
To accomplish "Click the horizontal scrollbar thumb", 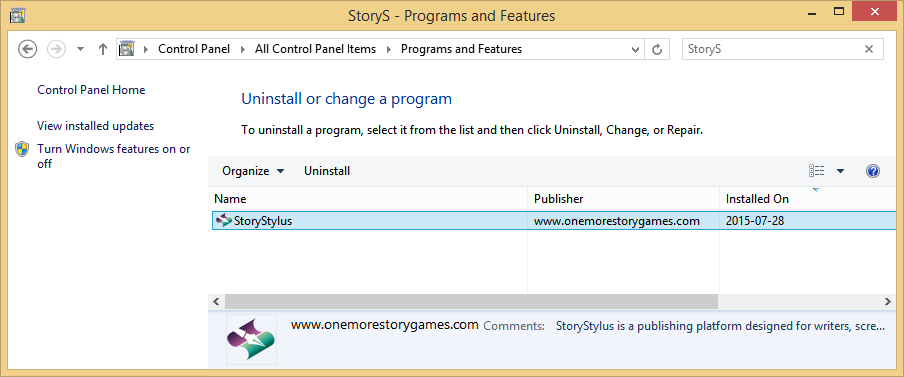I will (x=471, y=301).
